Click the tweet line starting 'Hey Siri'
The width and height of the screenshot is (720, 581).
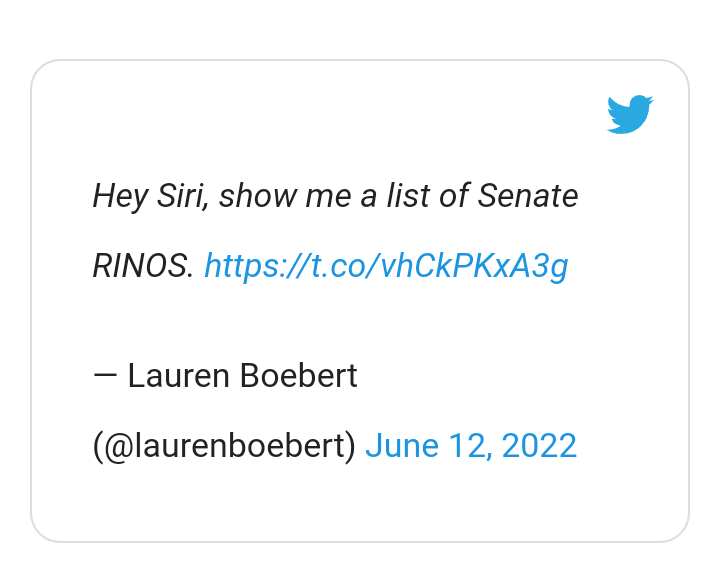(x=335, y=195)
